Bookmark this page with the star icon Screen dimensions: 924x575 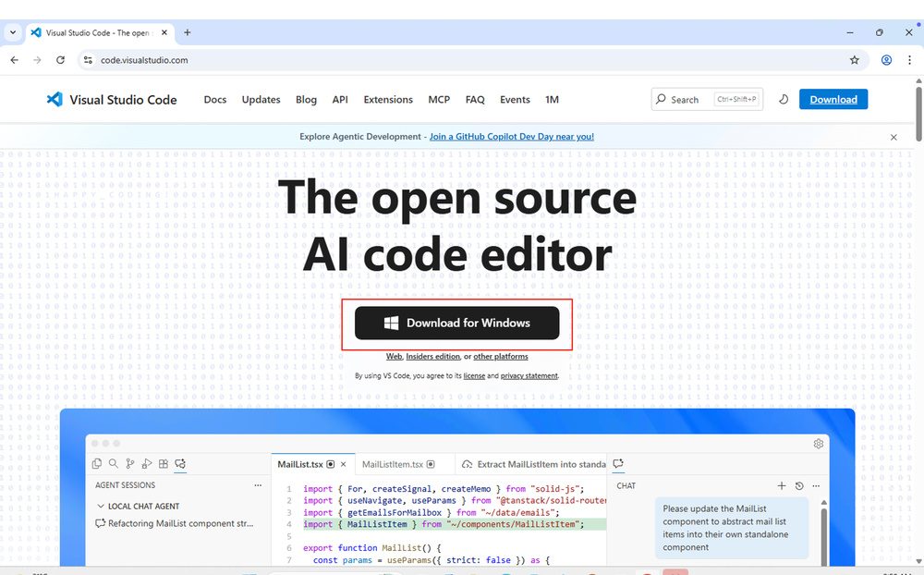point(854,60)
